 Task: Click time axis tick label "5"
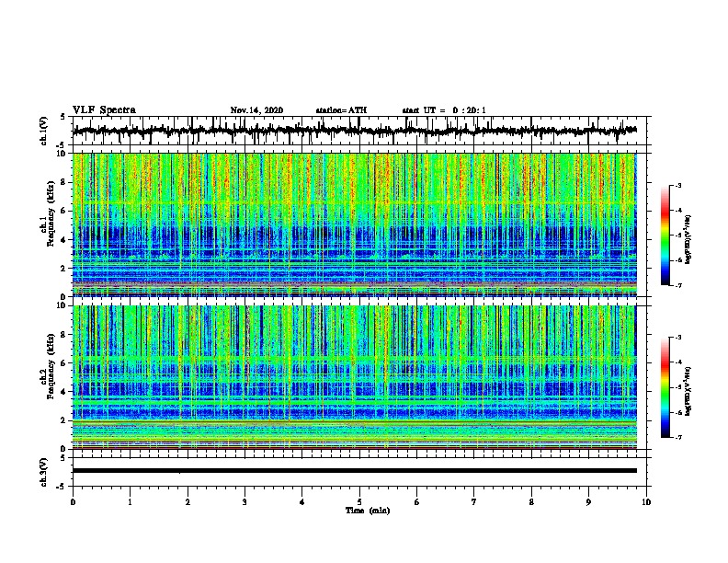coord(359,502)
